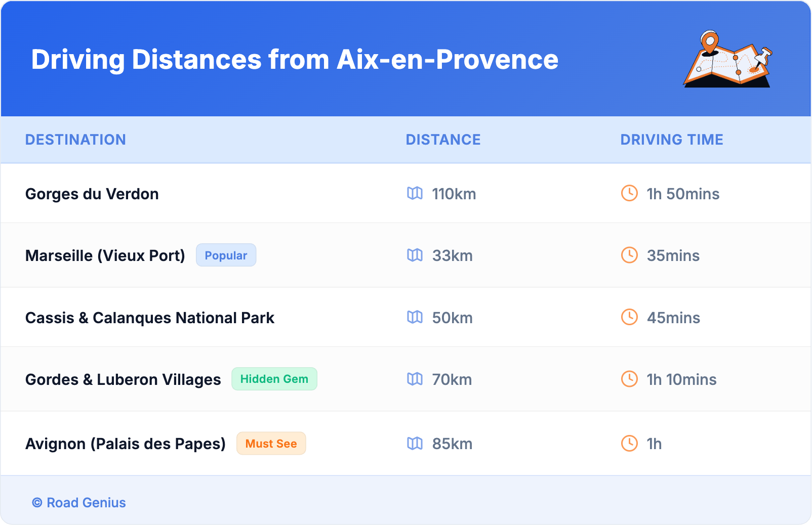The height and width of the screenshot is (525, 812).
Task: Click the Driving Time column header
Action: (671, 140)
